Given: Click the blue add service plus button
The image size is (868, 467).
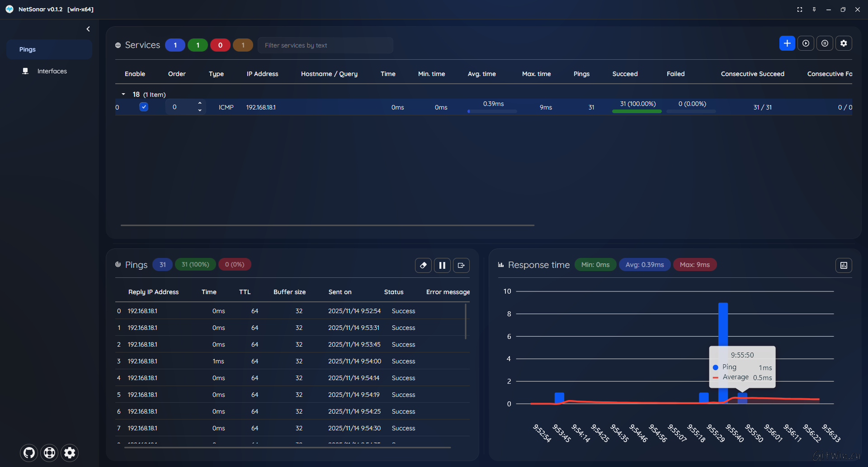Looking at the screenshot, I should pyautogui.click(x=787, y=43).
